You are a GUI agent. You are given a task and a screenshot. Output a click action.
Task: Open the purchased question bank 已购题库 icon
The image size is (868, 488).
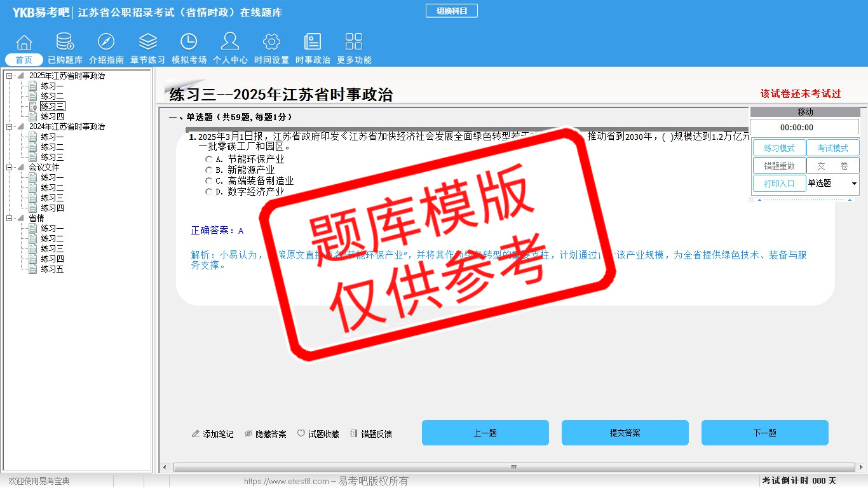(x=65, y=43)
